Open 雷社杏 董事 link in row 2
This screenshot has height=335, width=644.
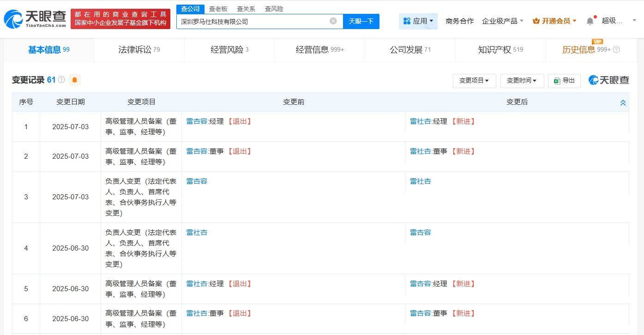pos(421,151)
